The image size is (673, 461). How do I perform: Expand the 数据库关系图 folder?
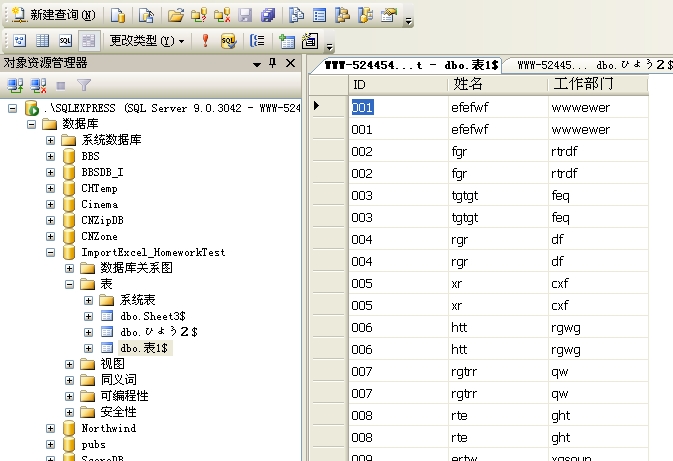point(69,268)
